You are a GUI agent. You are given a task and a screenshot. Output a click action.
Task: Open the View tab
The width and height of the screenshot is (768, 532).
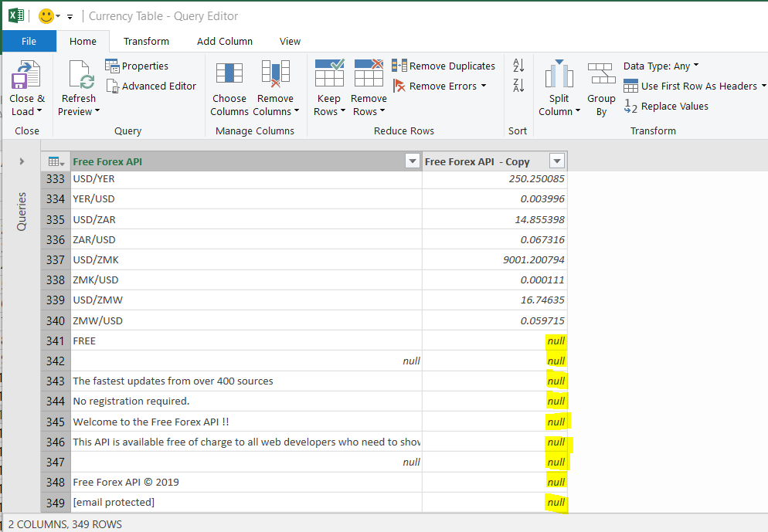pyautogui.click(x=290, y=41)
